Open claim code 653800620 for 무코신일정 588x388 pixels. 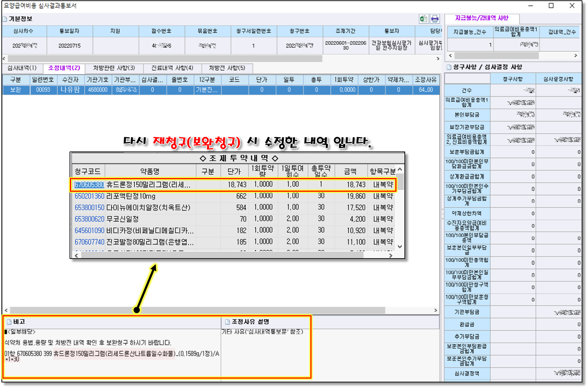pos(89,219)
